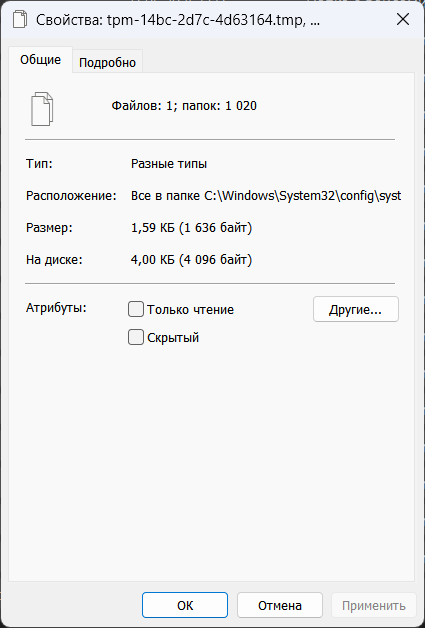This screenshot has height=628, width=425.
Task: Click the multiple-files icon beside the file count
Action: (42, 109)
